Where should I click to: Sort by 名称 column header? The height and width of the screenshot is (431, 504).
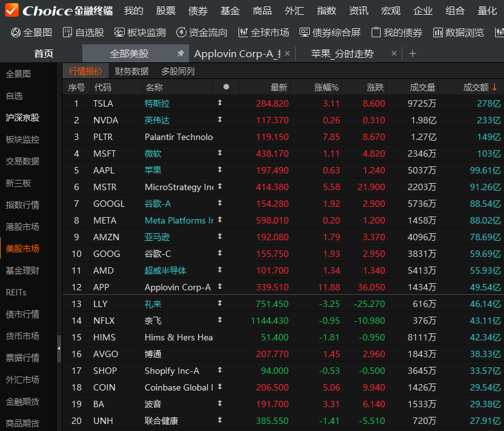[x=154, y=87]
